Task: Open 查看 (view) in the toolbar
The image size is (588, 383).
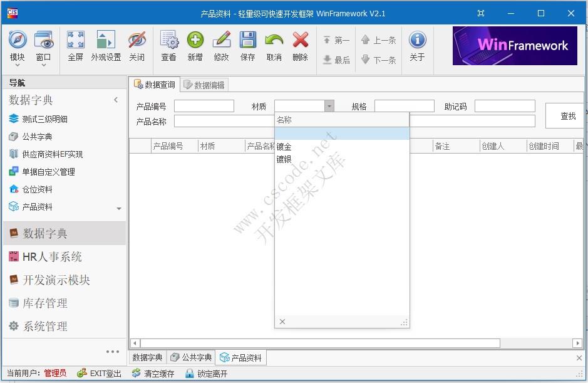Action: click(168, 45)
